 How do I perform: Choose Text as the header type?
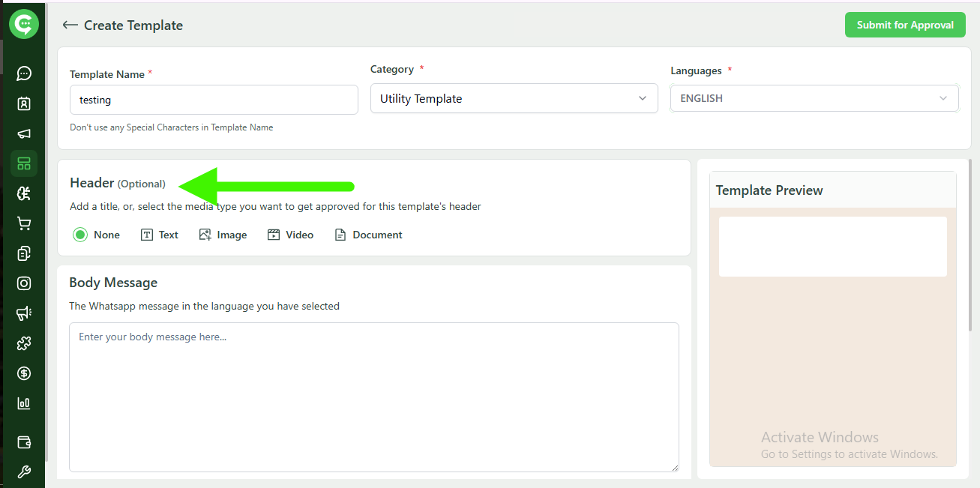click(159, 235)
